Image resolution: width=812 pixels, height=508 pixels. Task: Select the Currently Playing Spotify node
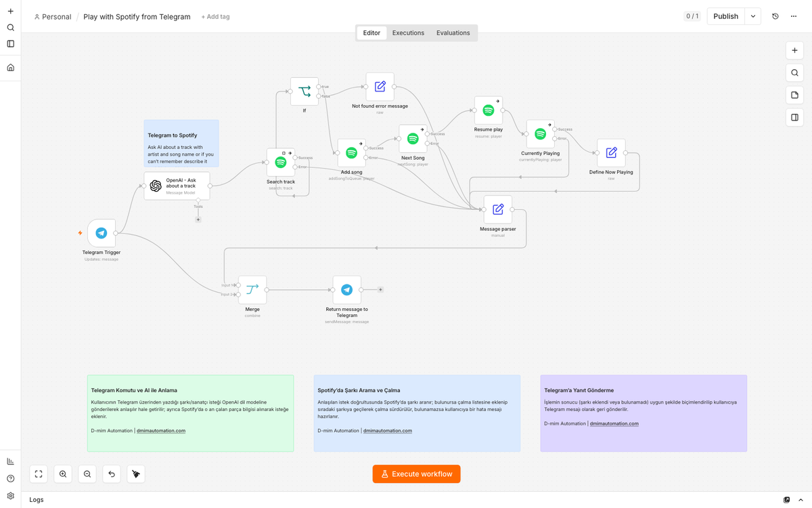point(541,134)
